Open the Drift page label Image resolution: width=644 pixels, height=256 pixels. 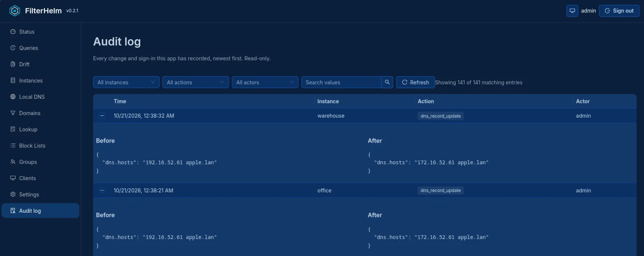25,64
